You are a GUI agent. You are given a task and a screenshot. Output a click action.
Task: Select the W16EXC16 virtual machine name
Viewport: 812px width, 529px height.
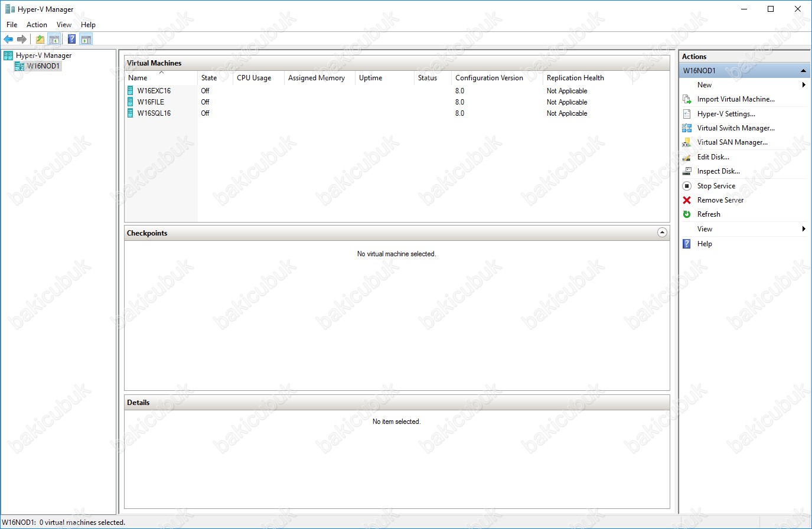pos(154,91)
